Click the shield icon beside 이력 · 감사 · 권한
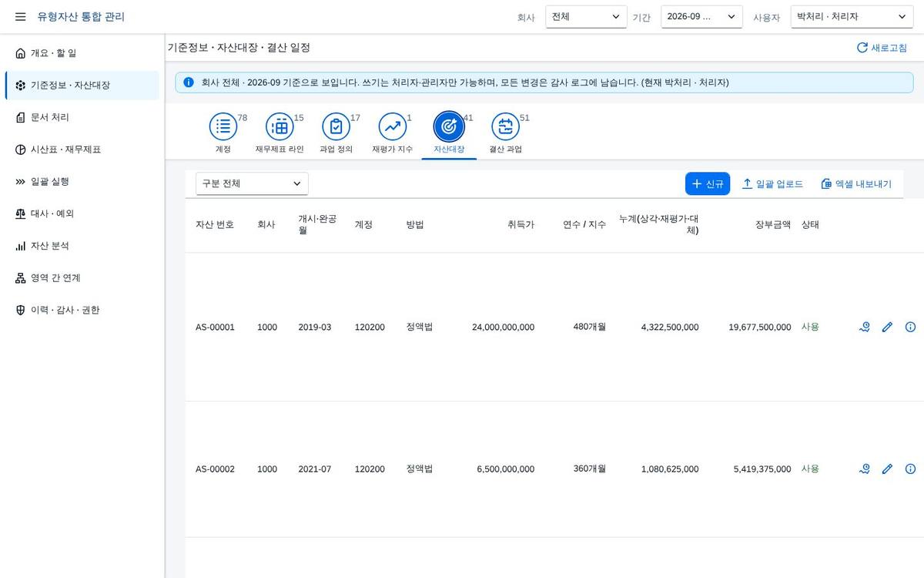 [21, 310]
